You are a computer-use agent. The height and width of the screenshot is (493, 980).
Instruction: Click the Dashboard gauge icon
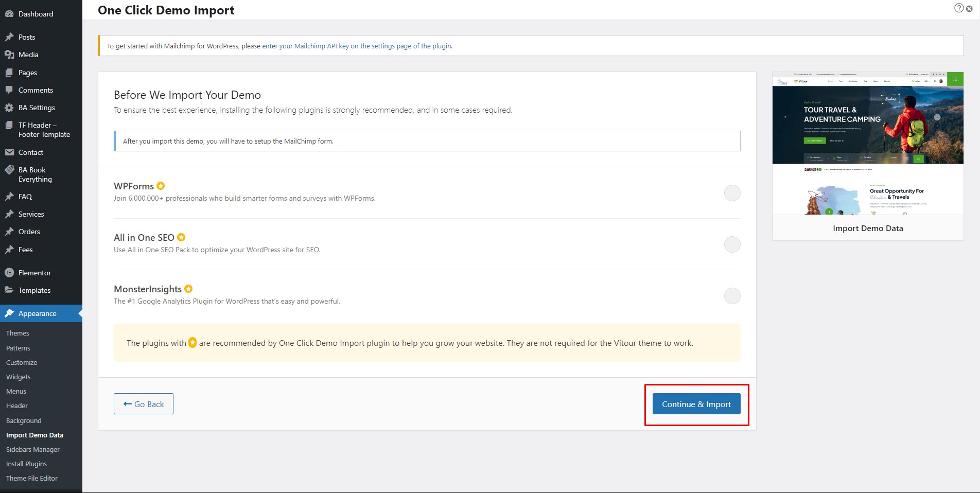tap(9, 14)
